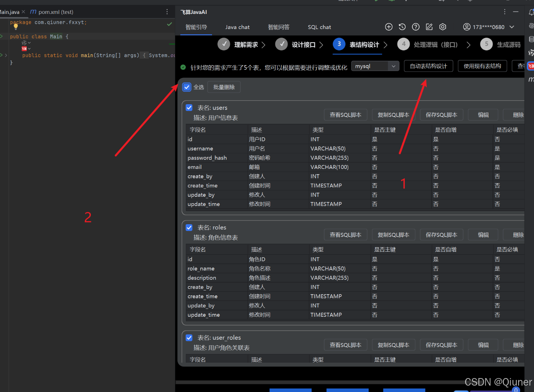Switch to the SQL chat tab
The width and height of the screenshot is (534, 392).
[x=319, y=27]
